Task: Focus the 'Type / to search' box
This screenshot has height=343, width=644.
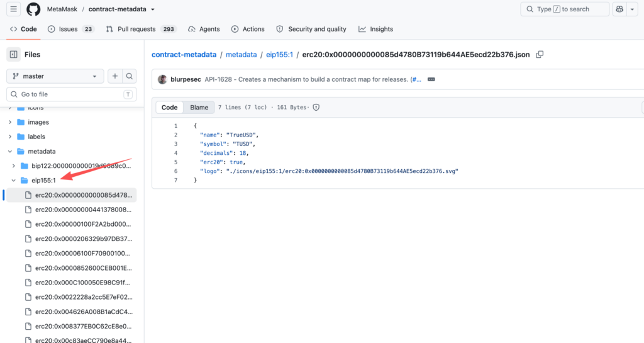Action: (565, 9)
